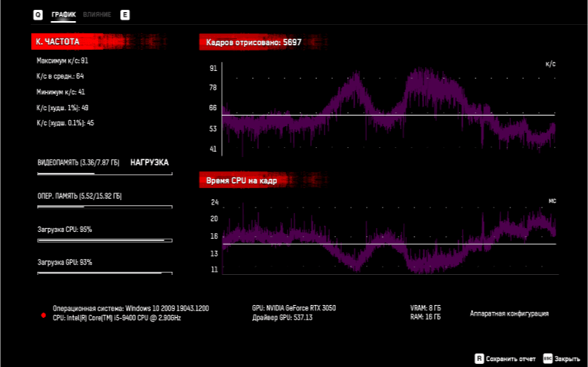
Task: Click Загрузка GPU: 93% label
Action: point(64,262)
